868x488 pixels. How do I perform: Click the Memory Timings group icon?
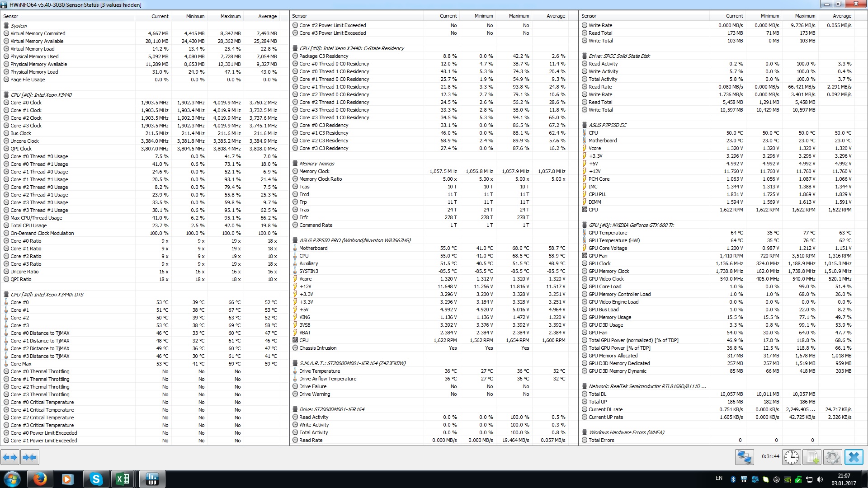[x=295, y=164]
